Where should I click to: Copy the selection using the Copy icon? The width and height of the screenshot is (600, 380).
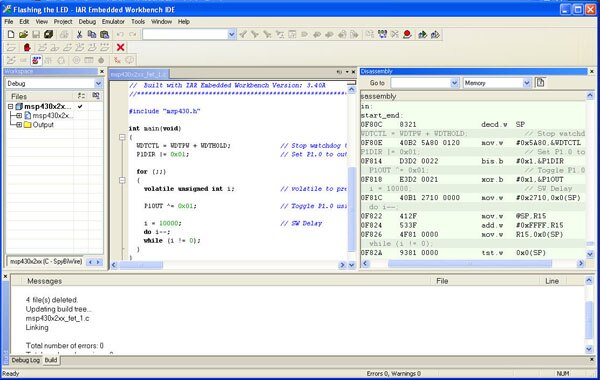(x=92, y=34)
